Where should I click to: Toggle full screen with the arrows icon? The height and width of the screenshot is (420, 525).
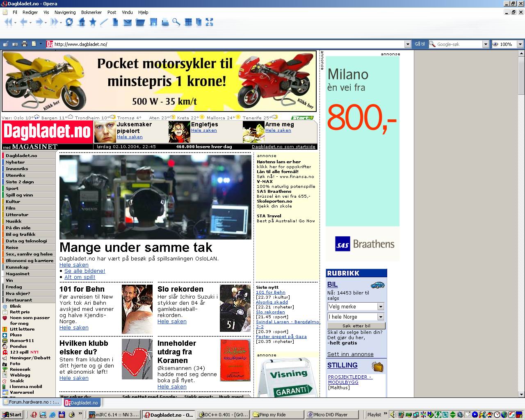[x=210, y=22]
